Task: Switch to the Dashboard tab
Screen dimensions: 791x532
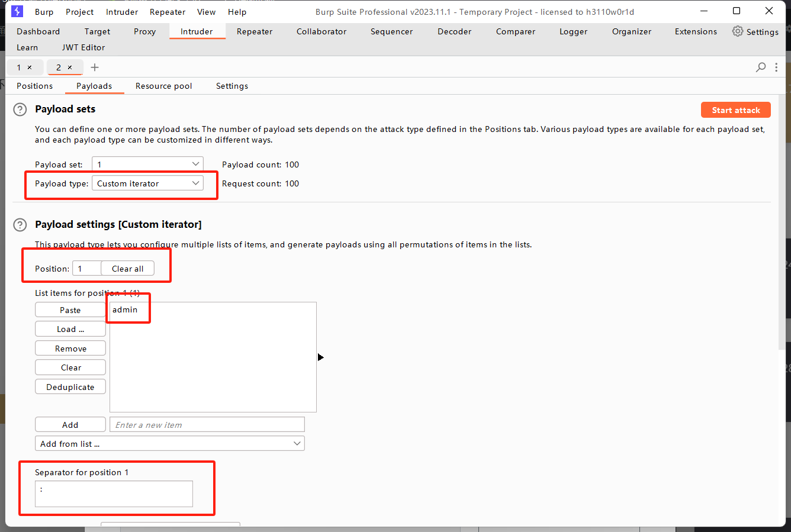Action: coord(38,31)
